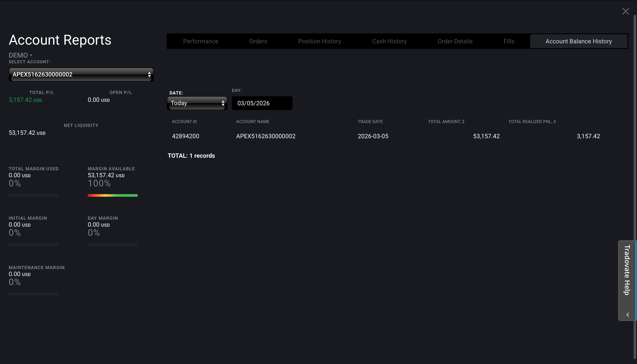Click the Account ID column header
The image size is (637, 364).
click(184, 122)
